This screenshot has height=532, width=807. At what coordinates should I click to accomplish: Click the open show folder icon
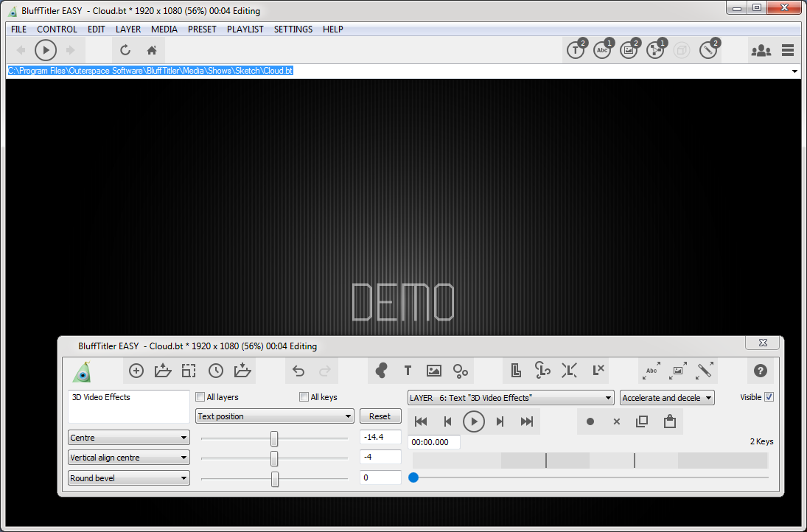pyautogui.click(x=163, y=371)
